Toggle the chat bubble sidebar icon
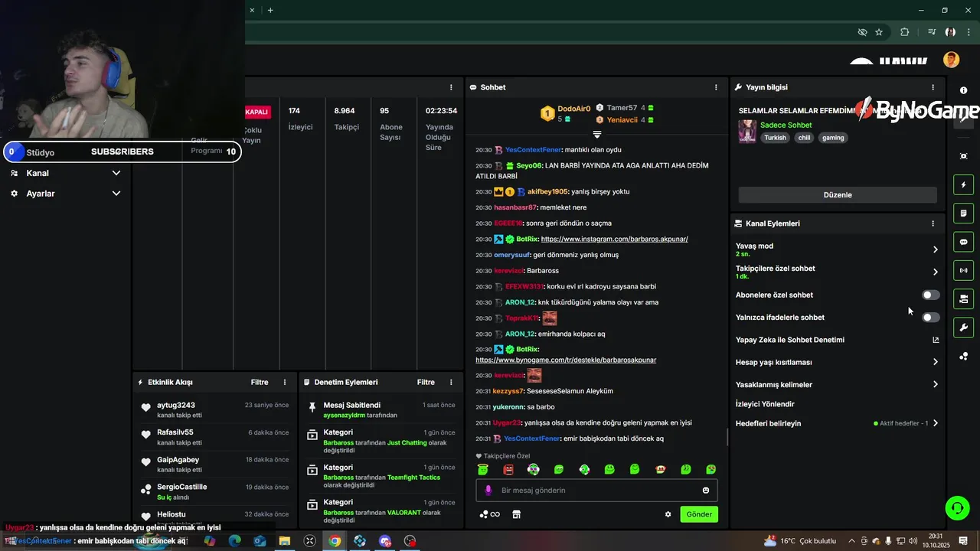 coord(963,242)
